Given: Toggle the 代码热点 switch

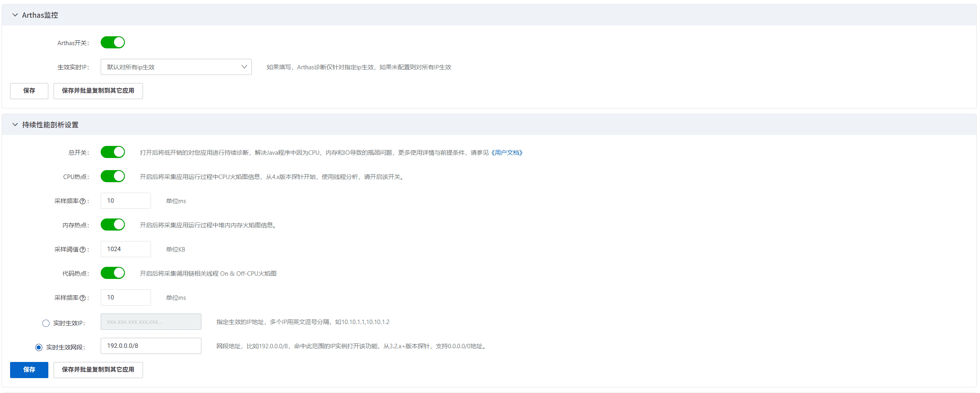Looking at the screenshot, I should tap(113, 273).
